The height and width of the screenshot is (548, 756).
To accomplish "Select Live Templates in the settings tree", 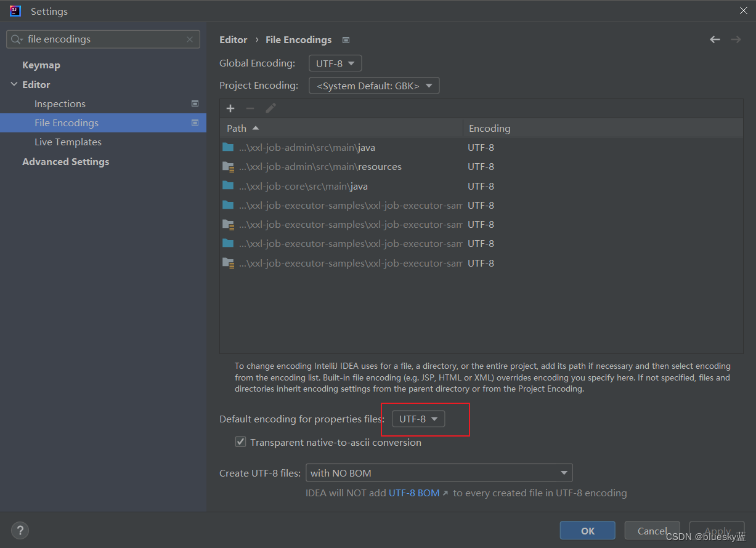I will coord(68,142).
